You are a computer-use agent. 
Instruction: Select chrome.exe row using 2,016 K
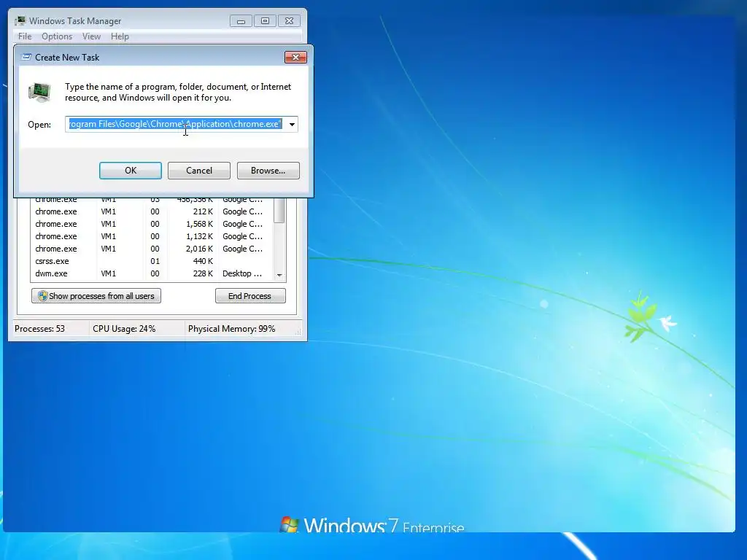[x=152, y=249]
